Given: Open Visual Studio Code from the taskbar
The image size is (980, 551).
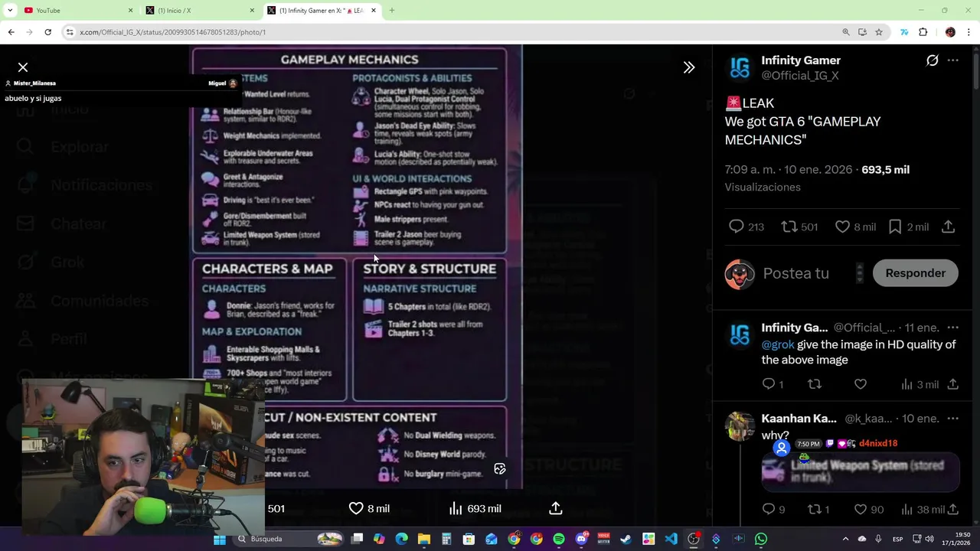Looking at the screenshot, I should 671,539.
